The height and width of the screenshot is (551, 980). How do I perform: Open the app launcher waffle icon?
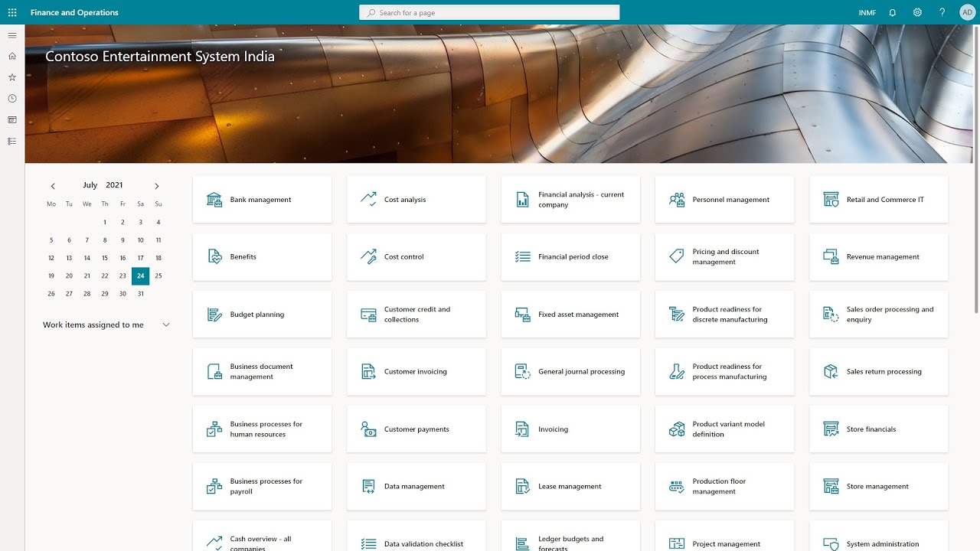[x=12, y=12]
